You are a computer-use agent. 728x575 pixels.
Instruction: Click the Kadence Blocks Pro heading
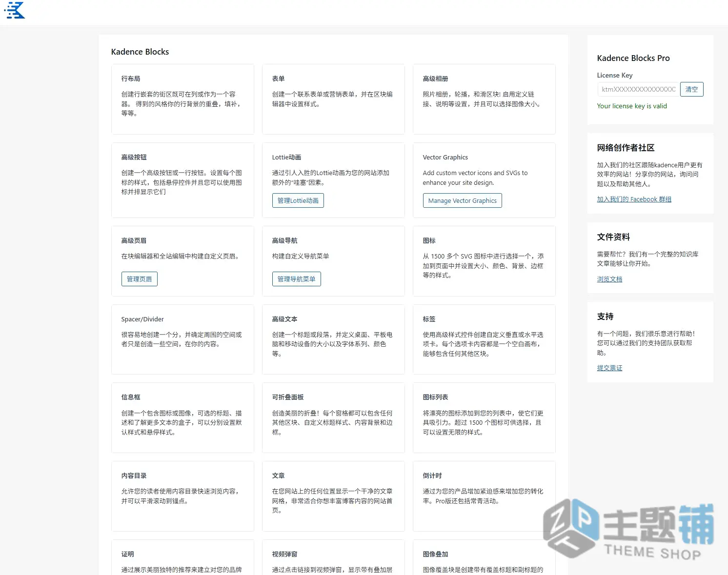point(633,58)
